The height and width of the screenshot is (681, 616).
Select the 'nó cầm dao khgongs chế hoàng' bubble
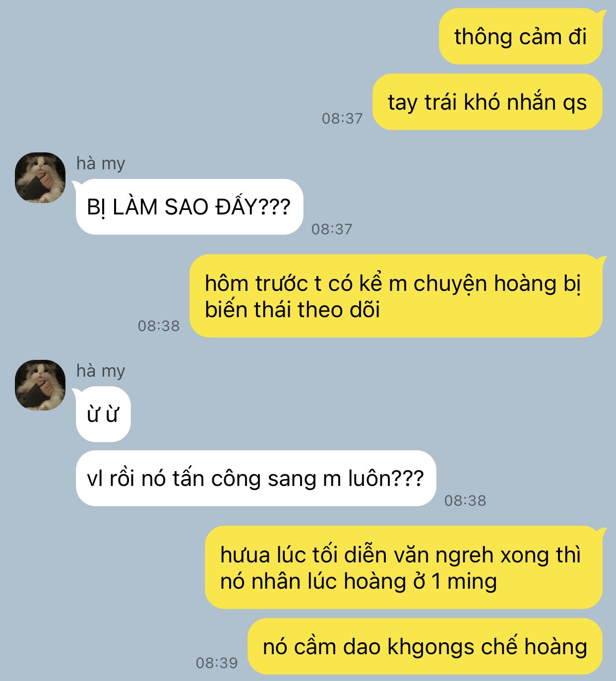(x=425, y=646)
